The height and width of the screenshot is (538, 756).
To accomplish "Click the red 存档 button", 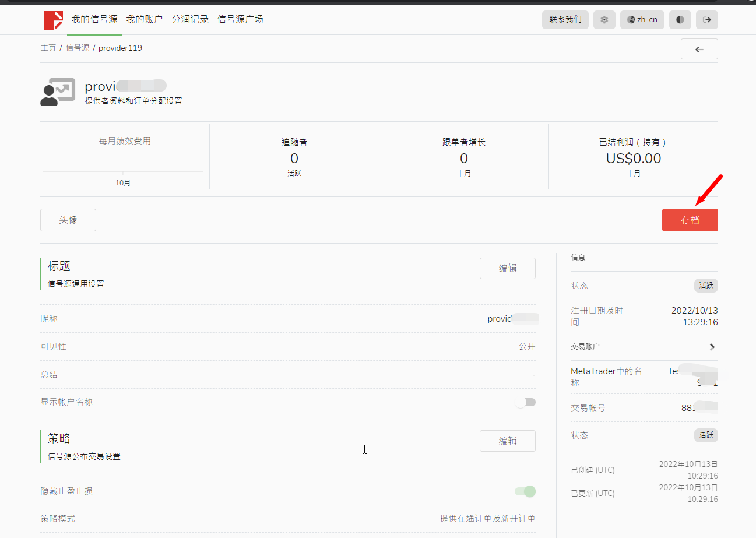I will [x=690, y=220].
